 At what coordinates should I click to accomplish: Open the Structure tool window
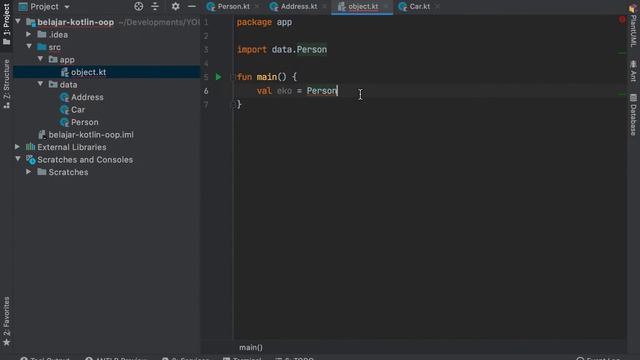click(x=7, y=83)
